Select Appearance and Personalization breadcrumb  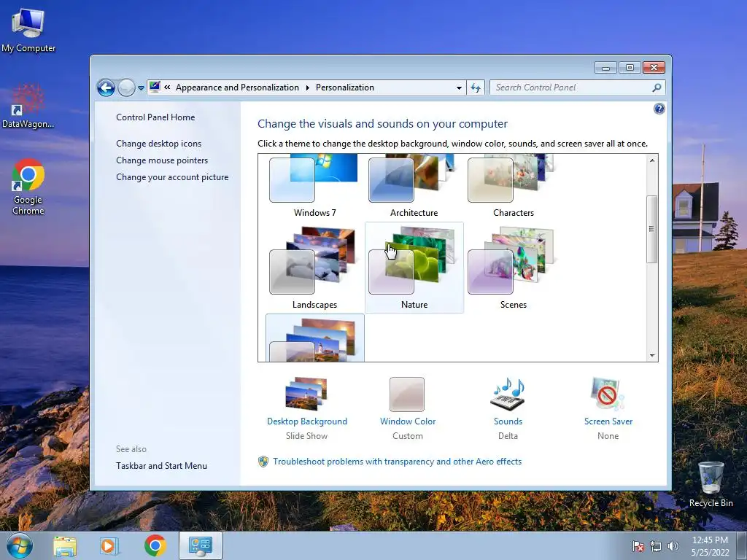[x=237, y=87]
